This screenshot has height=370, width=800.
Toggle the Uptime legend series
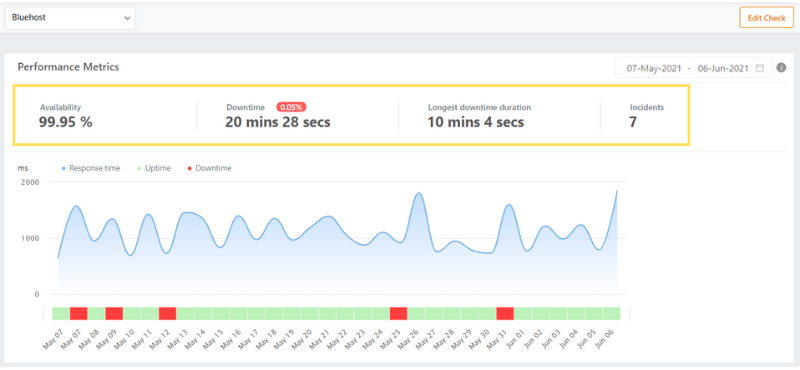[x=155, y=168]
